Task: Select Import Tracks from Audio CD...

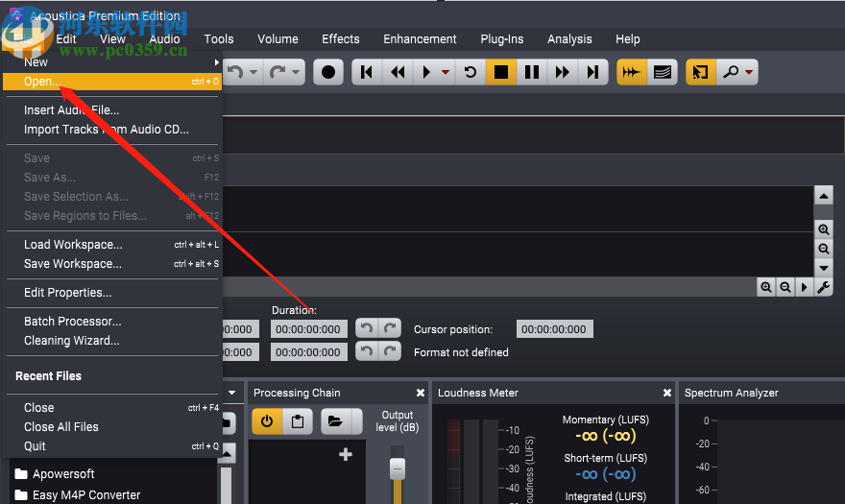Action: [112, 130]
